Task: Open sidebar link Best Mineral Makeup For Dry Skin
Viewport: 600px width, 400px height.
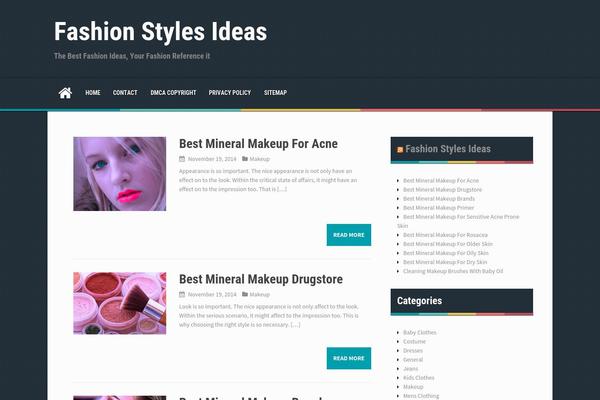Action: [x=445, y=262]
